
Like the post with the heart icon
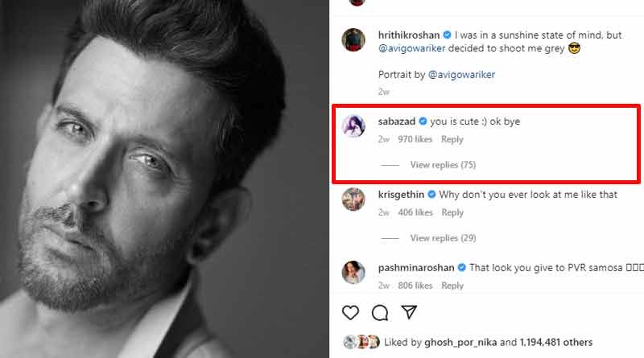pyautogui.click(x=350, y=312)
